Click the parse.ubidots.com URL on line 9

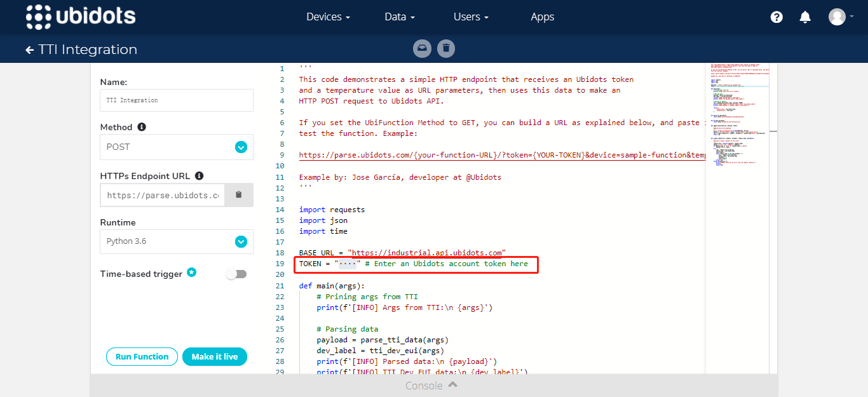(x=502, y=155)
